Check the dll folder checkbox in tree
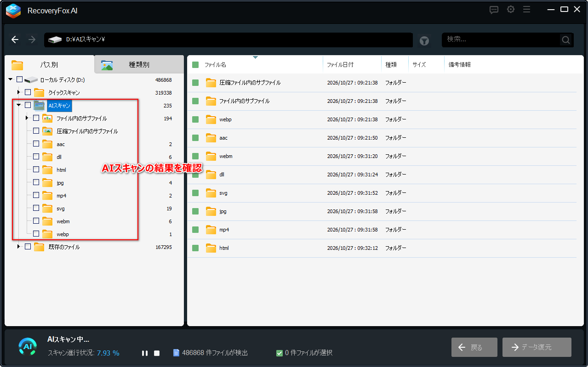 (x=36, y=157)
